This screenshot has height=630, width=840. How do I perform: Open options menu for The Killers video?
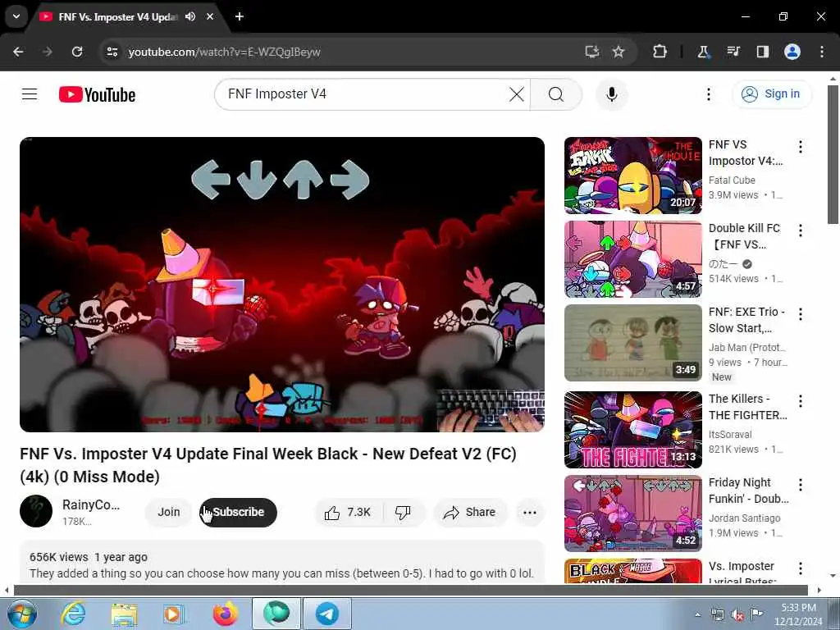pos(801,400)
